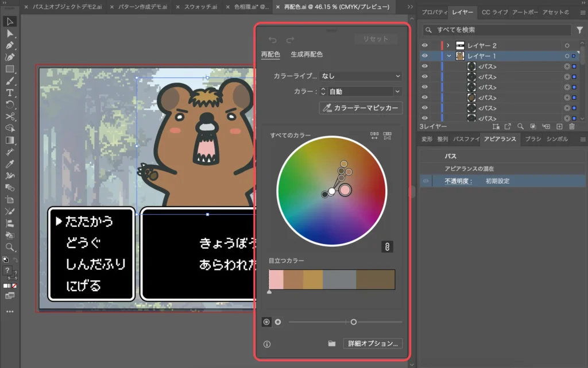Screen dimensions: 588x368
Task: Toggle visibility of the first パス layer
Action: pyautogui.click(x=424, y=67)
